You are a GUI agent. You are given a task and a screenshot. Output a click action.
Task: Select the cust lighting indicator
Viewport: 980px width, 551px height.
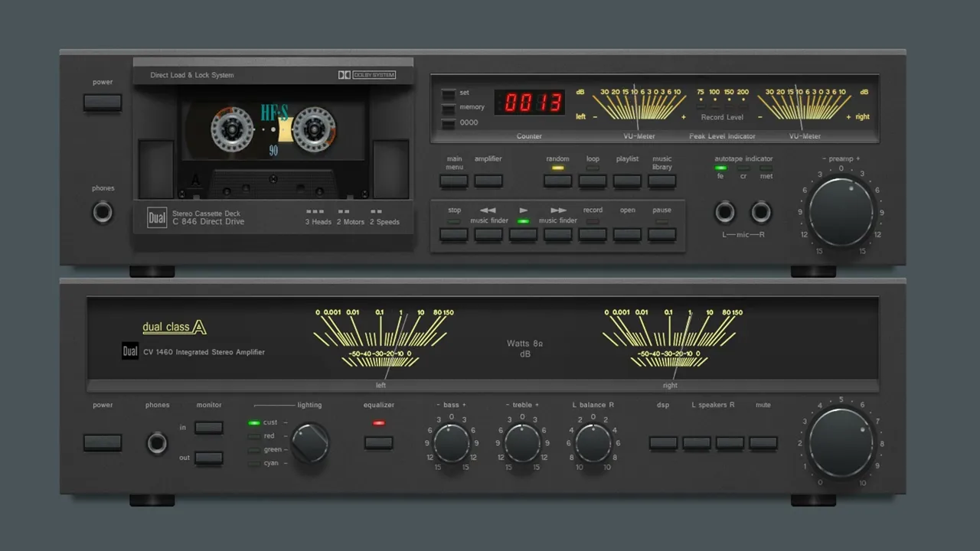(x=254, y=422)
